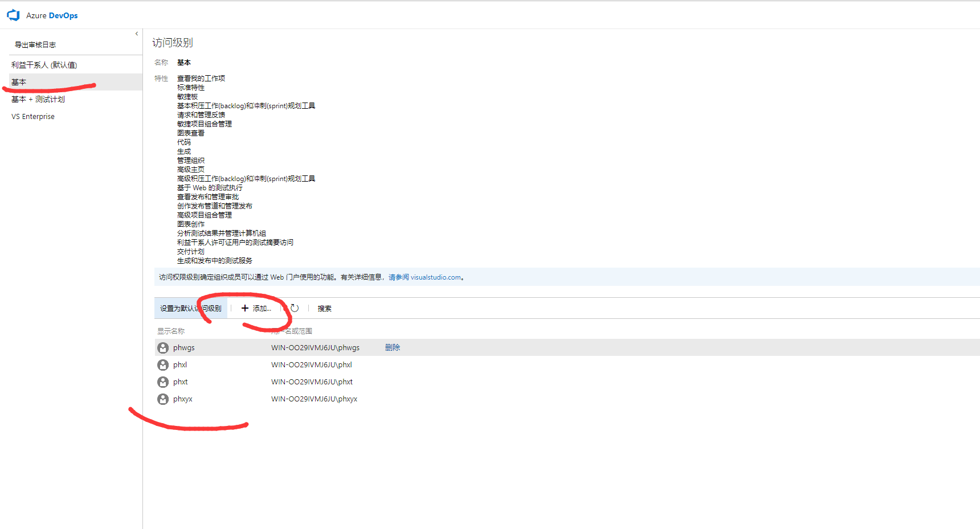Click the phxt user avatar icon
The image size is (980, 529).
(163, 382)
